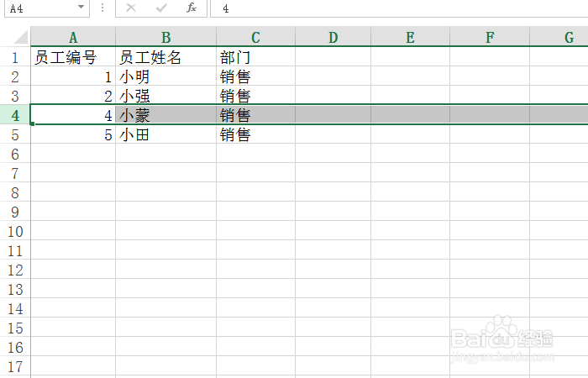Click the formula bar expand dots handle

click(x=102, y=8)
